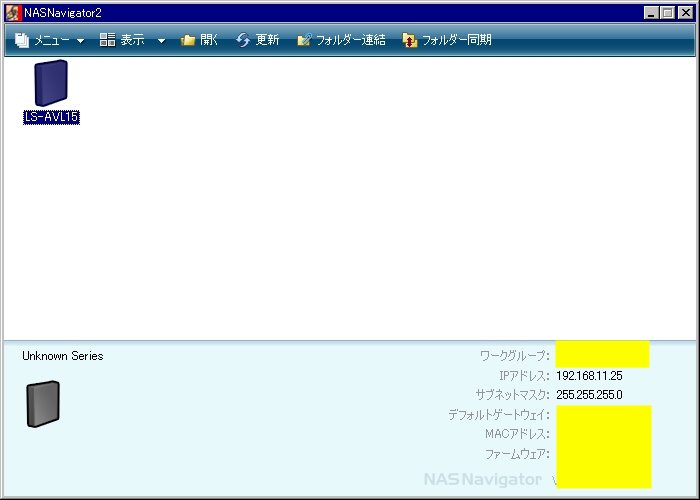Click the フォルダー同期 sync icon
Screen dimensions: 700x500
coord(409,40)
